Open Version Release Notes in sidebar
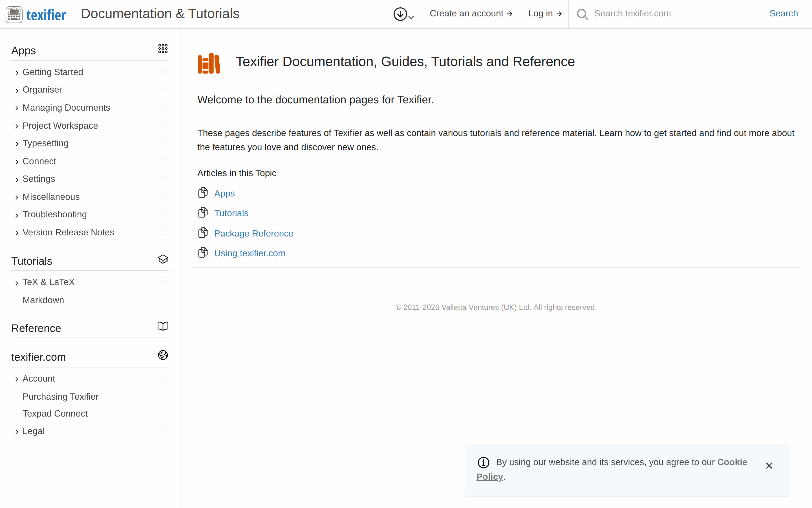 (69, 233)
